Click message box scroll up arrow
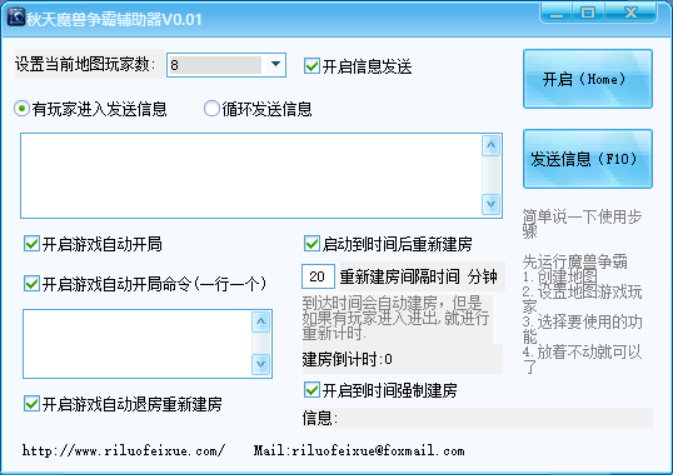This screenshot has height=475, width=673. [x=491, y=145]
